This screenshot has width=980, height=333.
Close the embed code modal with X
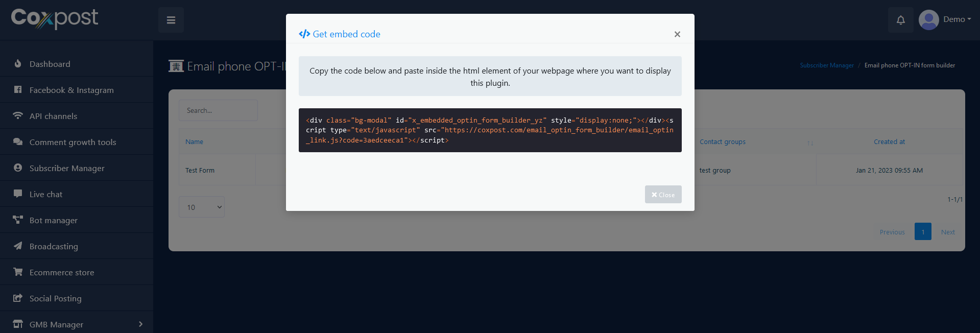coord(677,34)
